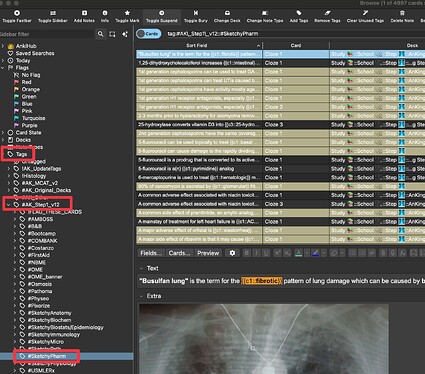
Task: Expand the Decks sidebar item
Action: (x=3, y=140)
